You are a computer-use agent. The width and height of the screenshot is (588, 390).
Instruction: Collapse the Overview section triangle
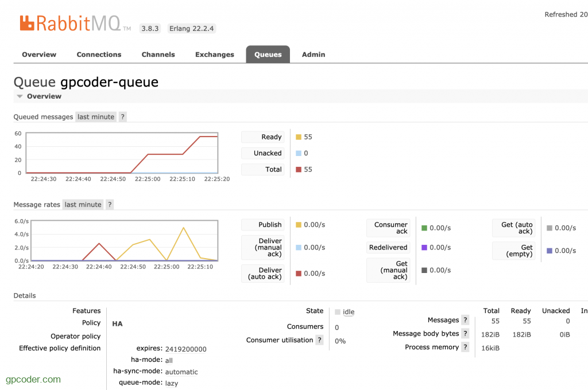[x=20, y=96]
